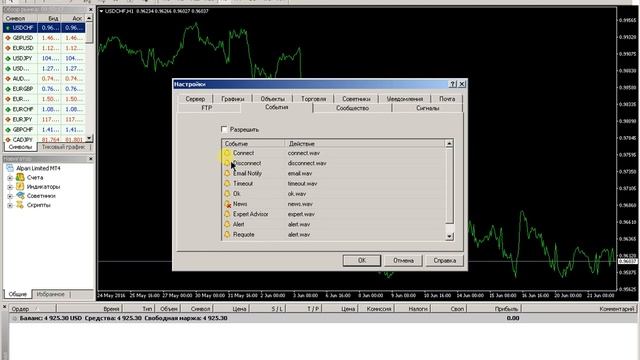
Task: Select EURCHF symbol row
Action: click(x=44, y=109)
